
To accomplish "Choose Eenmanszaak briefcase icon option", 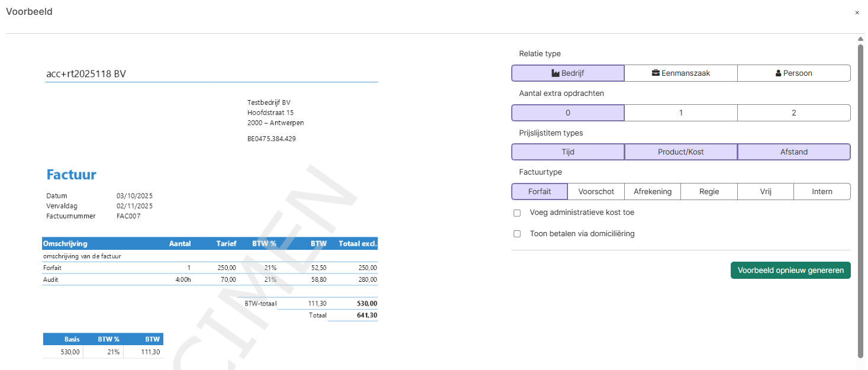I will point(681,73).
